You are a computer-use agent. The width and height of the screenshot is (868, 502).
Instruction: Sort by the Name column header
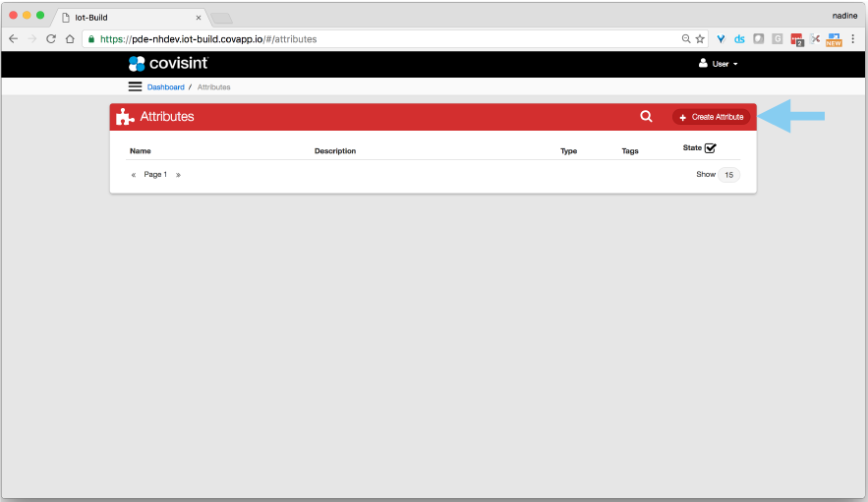click(141, 151)
